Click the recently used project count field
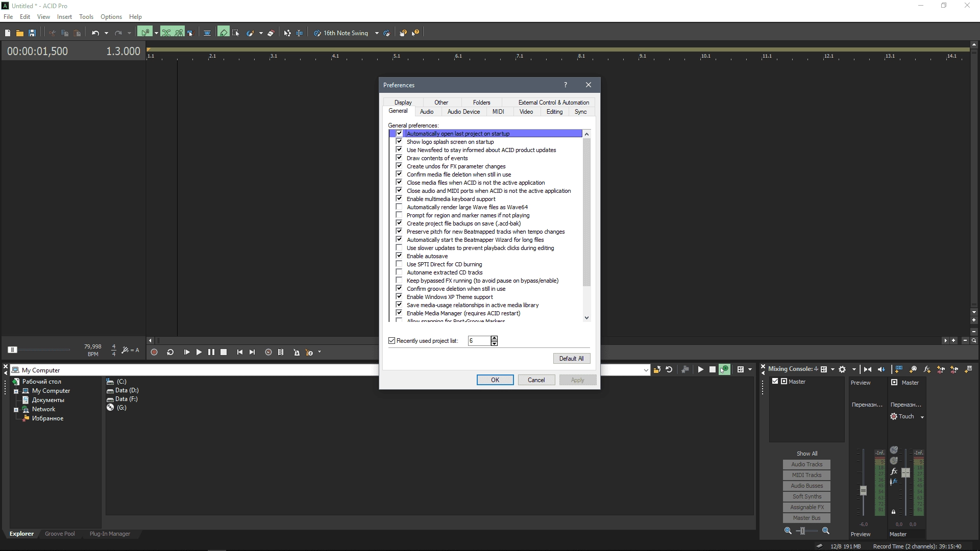980x551 pixels. (x=479, y=341)
